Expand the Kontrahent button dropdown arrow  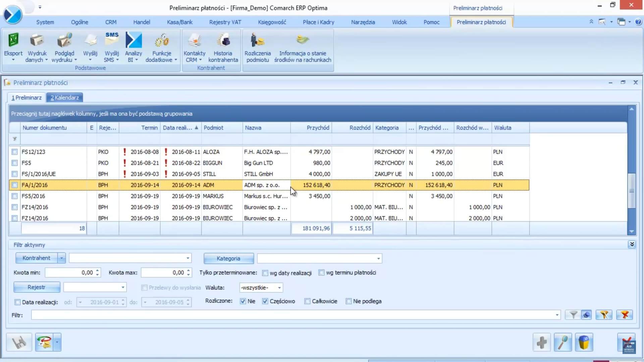tap(61, 258)
